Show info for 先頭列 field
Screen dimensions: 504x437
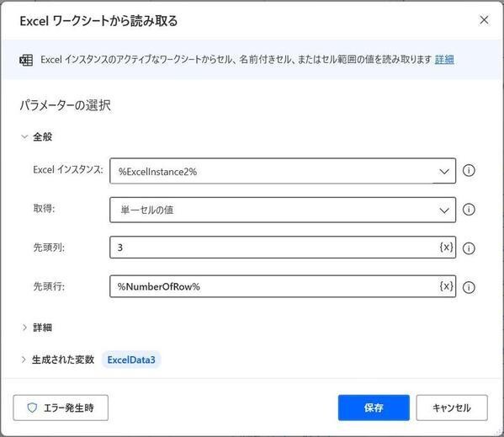(x=469, y=248)
